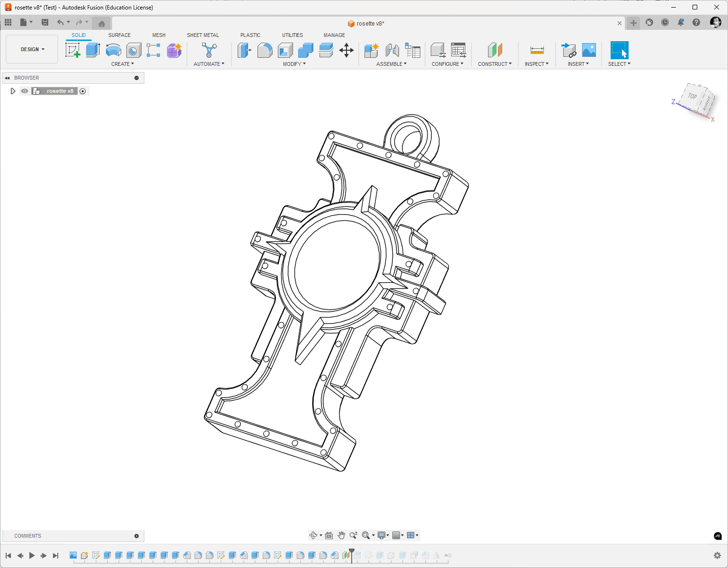This screenshot has width=728, height=568.
Task: Open the INSPECT dropdown menu
Action: 537,64
